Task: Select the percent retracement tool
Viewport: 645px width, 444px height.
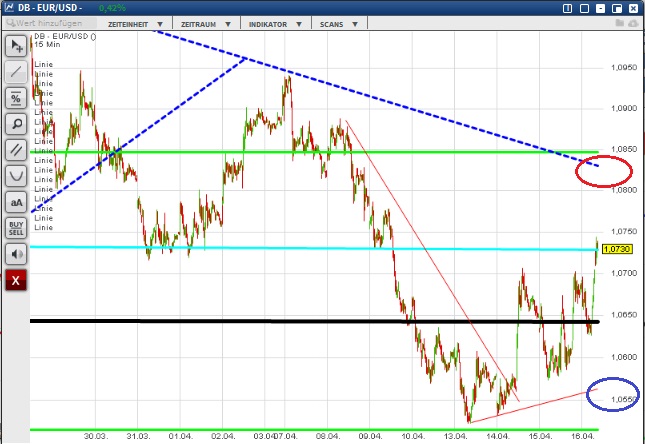Action: (x=16, y=98)
